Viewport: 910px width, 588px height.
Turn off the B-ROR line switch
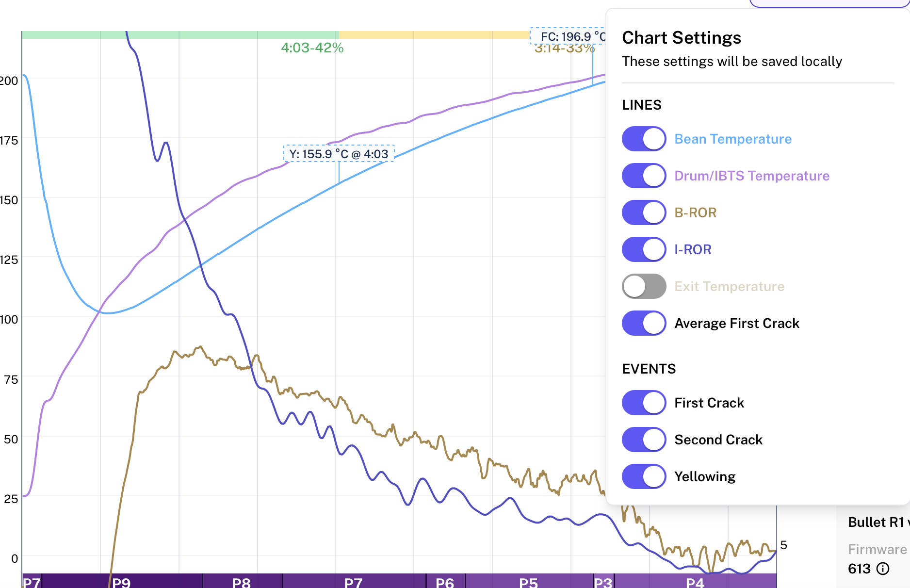coord(644,212)
